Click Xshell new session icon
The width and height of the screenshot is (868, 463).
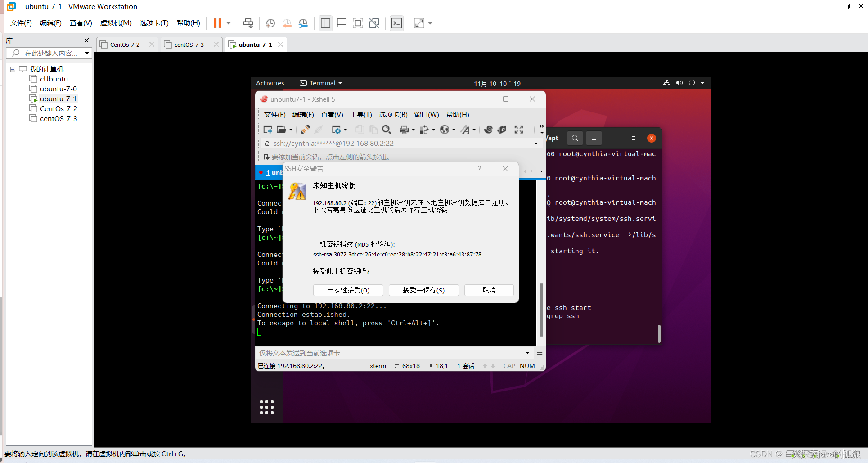coord(268,130)
